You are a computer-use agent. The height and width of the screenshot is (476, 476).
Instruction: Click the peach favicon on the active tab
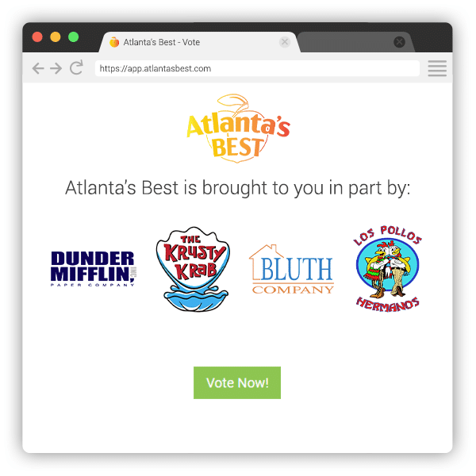tap(114, 42)
